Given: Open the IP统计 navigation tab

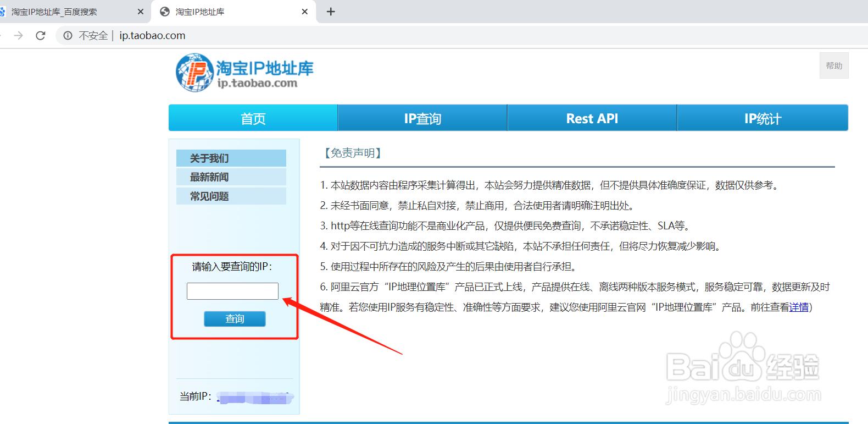Looking at the screenshot, I should pyautogui.click(x=763, y=118).
